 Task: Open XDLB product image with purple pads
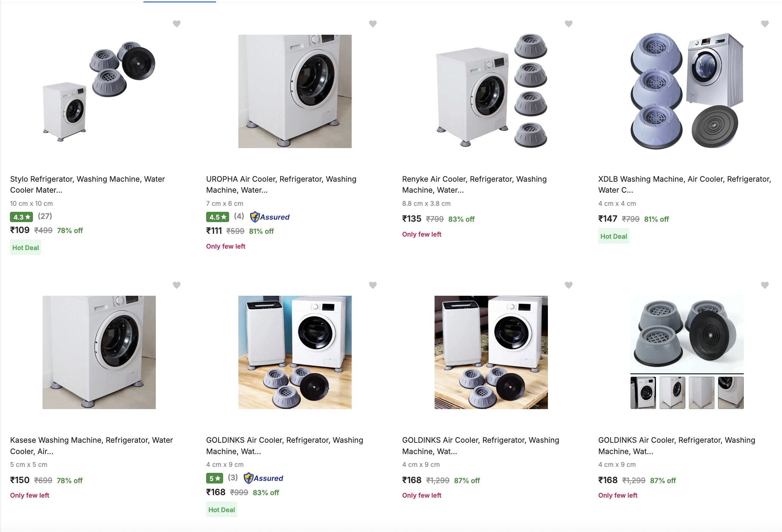[687, 91]
